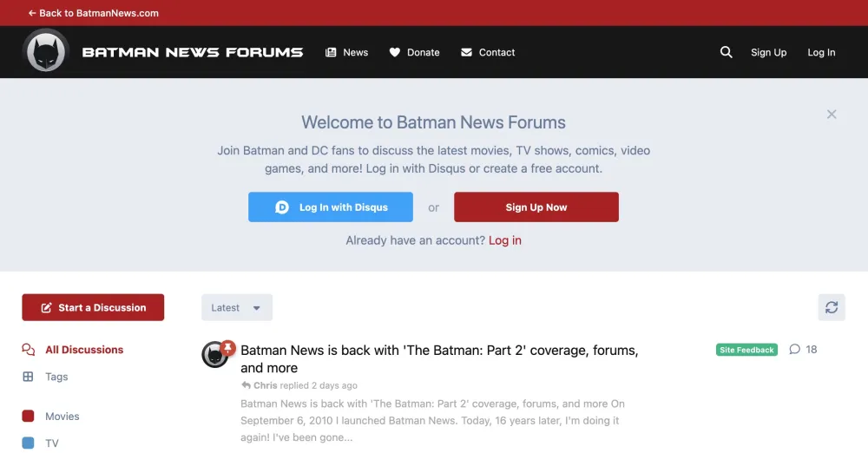Open the Latest sort dropdown
This screenshot has width=868, height=453.
coord(236,307)
